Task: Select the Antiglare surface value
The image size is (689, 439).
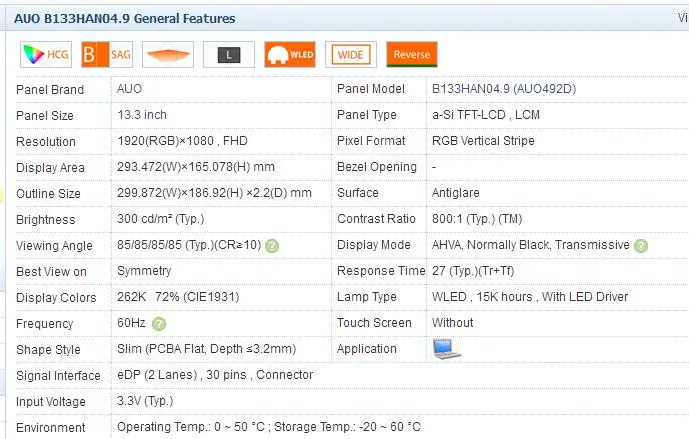Action: tap(456, 193)
